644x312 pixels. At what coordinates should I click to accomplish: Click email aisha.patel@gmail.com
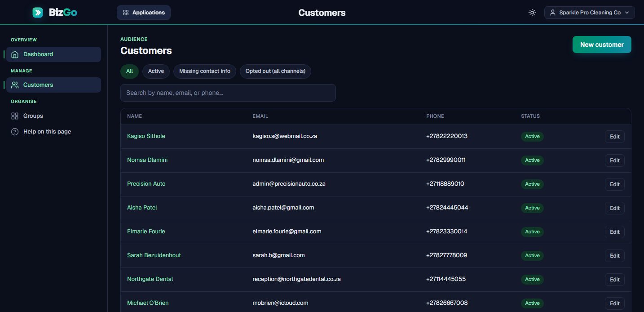click(x=283, y=208)
